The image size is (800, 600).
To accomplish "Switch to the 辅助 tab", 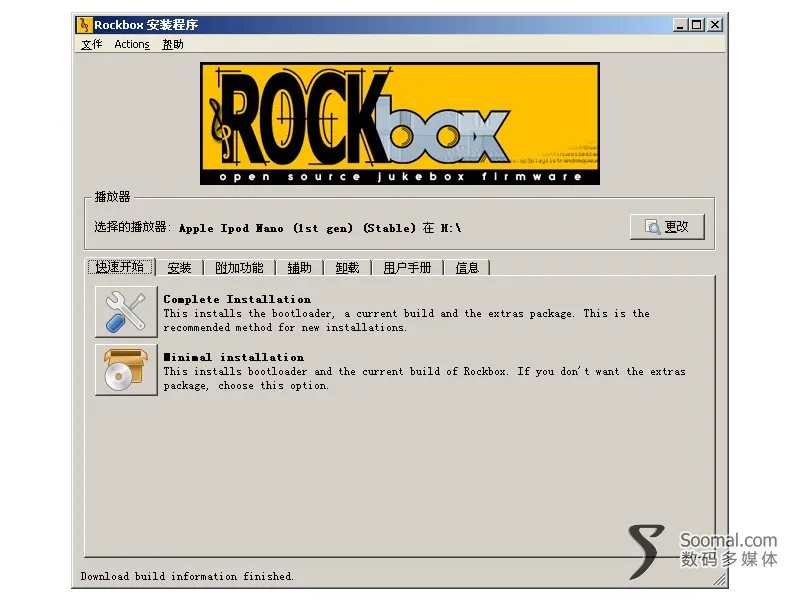I will coord(299,268).
